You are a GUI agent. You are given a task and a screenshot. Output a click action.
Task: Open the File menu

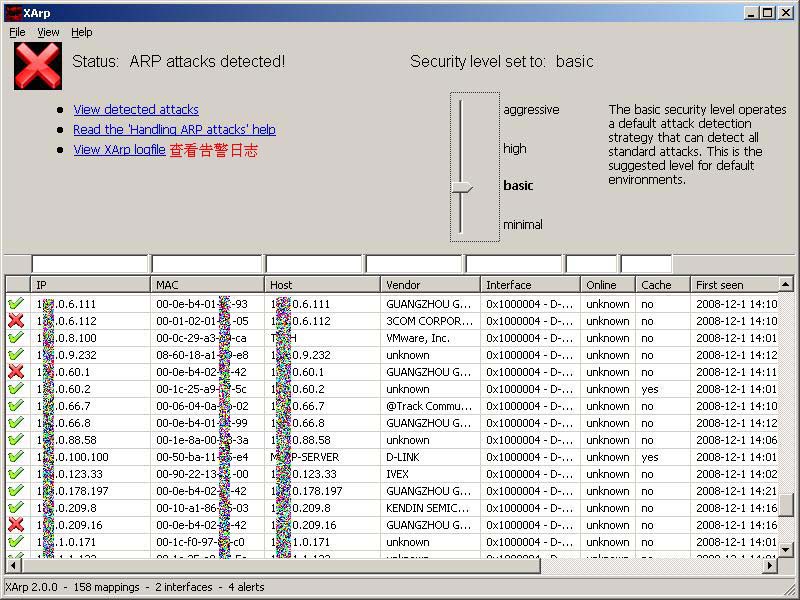(x=17, y=32)
